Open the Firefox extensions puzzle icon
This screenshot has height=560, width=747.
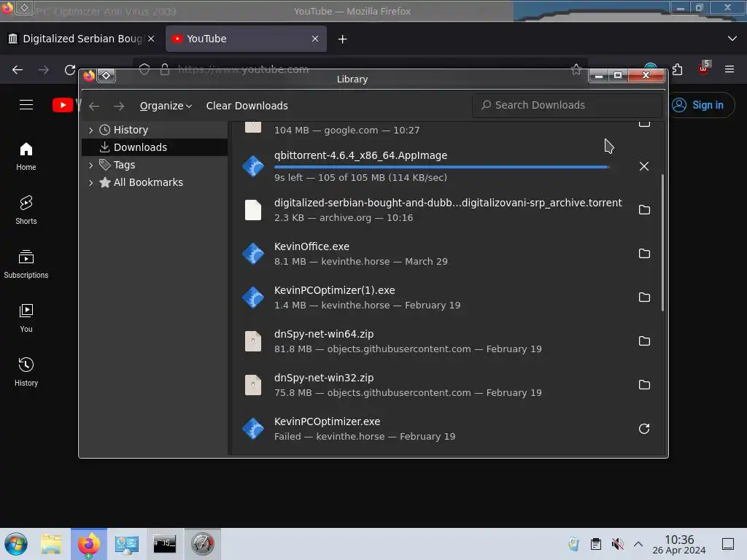click(x=678, y=69)
